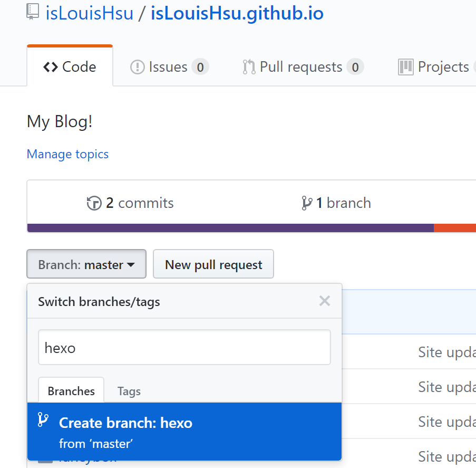Screen dimensions: 476x468
Task: Click the Issues count badge 0
Action: click(x=200, y=67)
